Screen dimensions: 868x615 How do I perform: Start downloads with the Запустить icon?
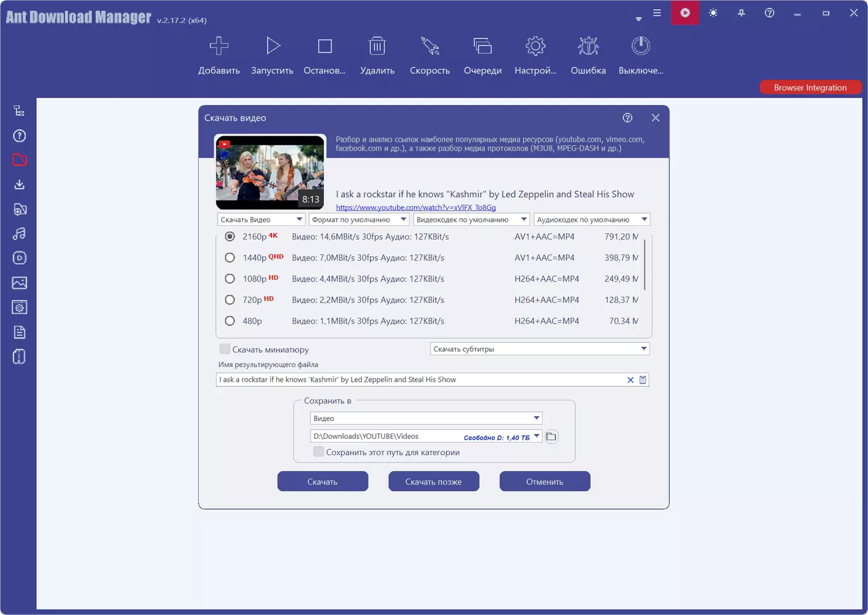[x=272, y=46]
